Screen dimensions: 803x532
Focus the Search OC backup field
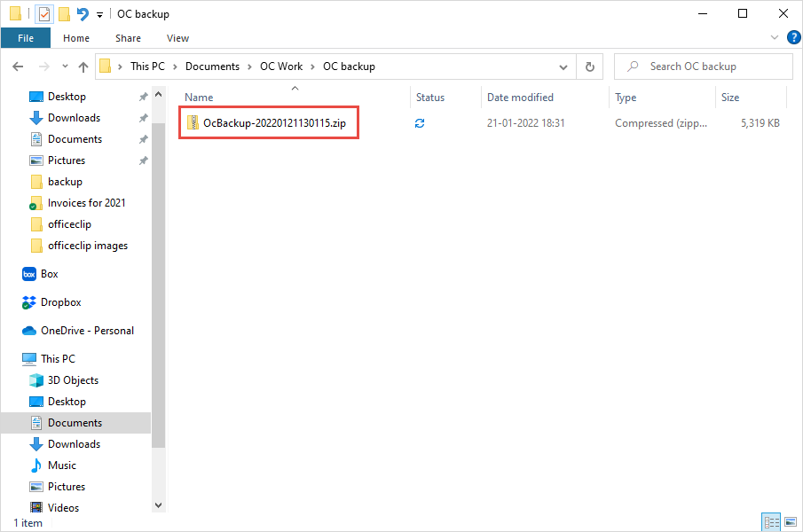coord(703,66)
